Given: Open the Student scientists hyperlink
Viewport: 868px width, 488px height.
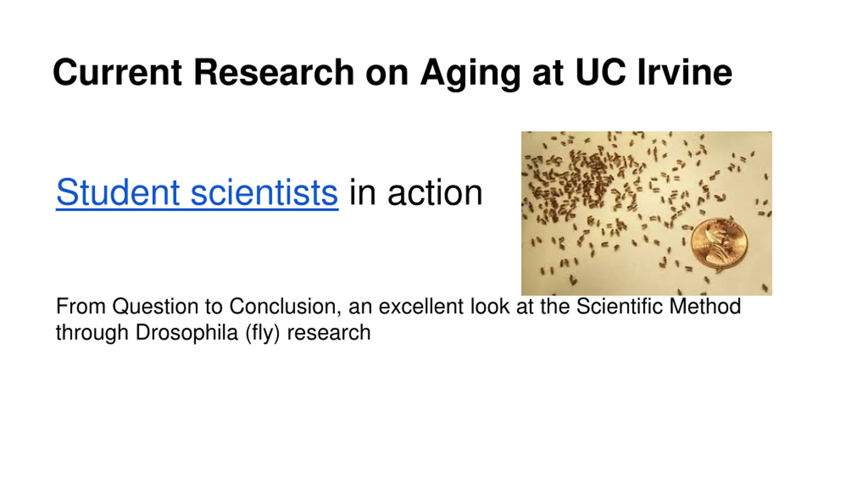Looking at the screenshot, I should (197, 192).
